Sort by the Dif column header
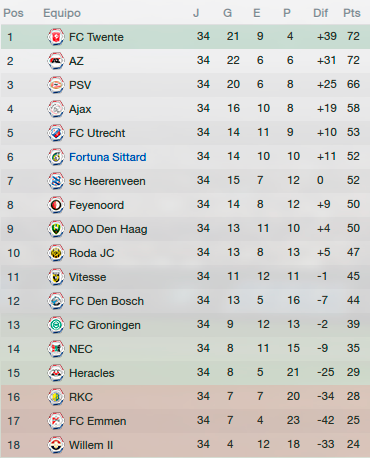Viewport: 370px width, 458px height. pyautogui.click(x=321, y=13)
